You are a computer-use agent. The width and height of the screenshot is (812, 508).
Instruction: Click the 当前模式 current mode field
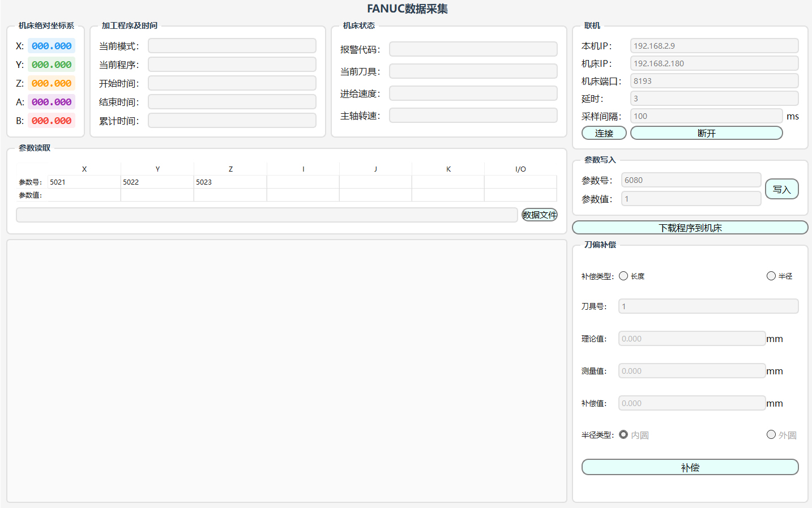point(232,46)
